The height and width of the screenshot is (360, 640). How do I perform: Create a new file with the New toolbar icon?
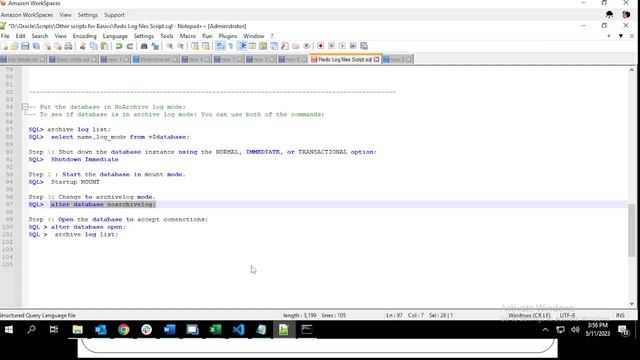5,46
